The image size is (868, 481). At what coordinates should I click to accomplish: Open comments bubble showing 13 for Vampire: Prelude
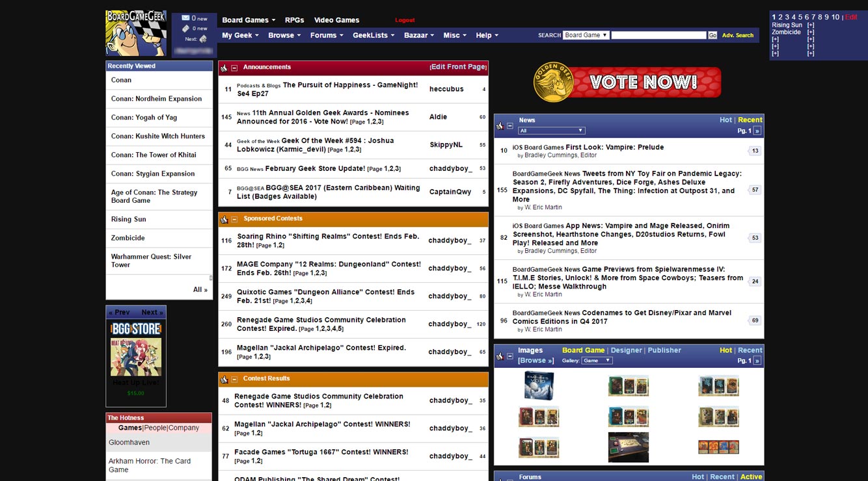click(x=755, y=151)
